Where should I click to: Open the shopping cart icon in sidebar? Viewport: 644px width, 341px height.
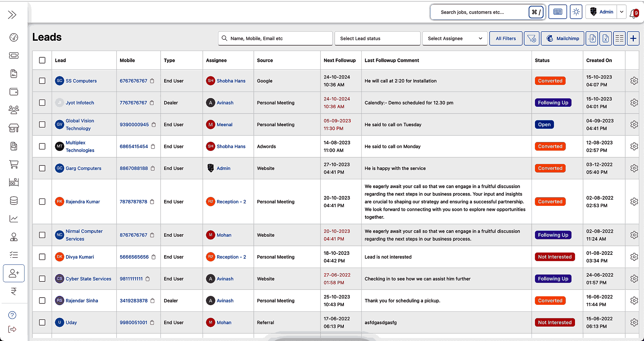14,164
